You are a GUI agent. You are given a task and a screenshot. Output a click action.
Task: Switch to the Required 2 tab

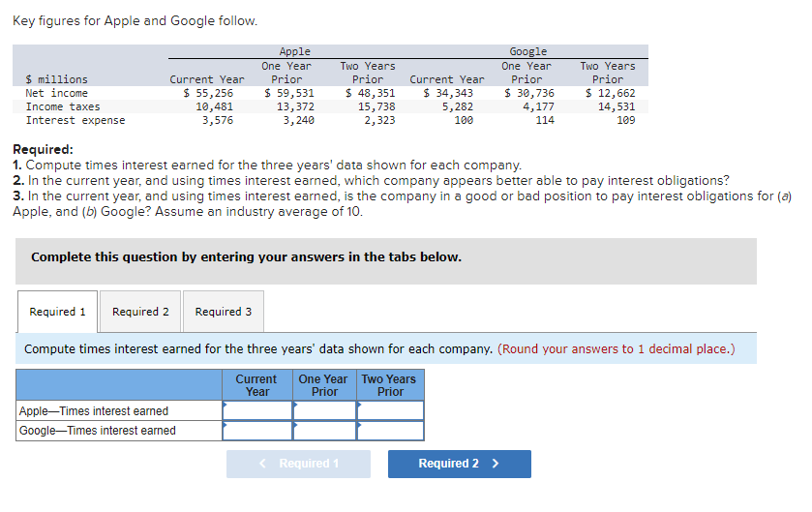[x=140, y=312]
